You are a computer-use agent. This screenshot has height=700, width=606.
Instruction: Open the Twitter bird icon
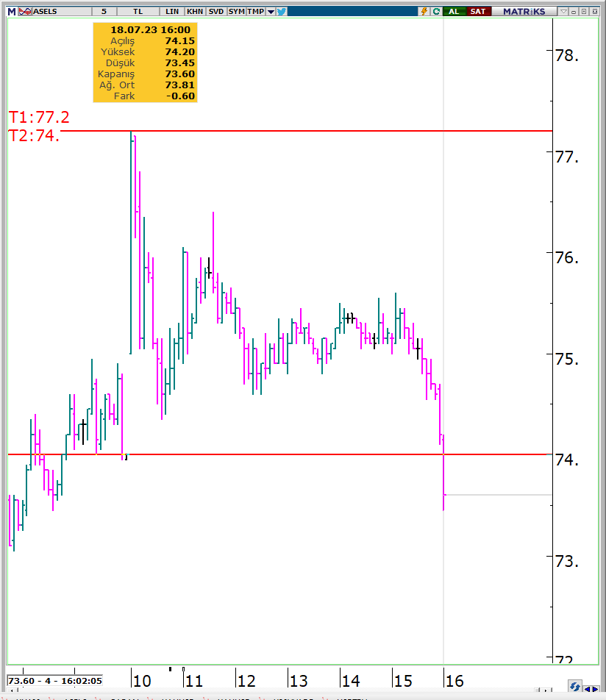coord(282,12)
